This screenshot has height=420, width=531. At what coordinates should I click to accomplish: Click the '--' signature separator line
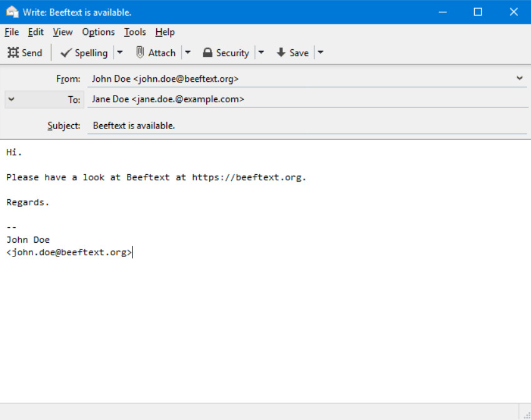click(x=11, y=227)
